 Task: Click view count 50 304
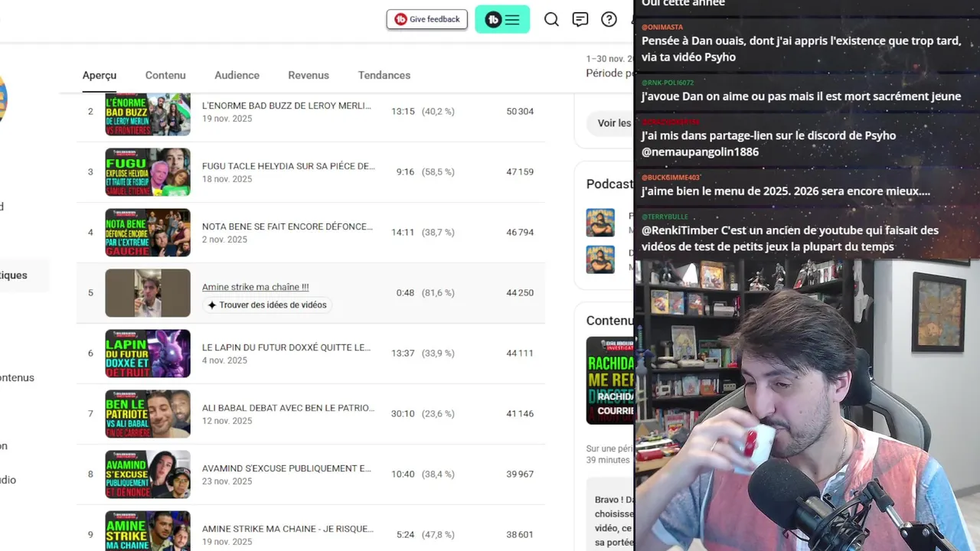pos(520,112)
